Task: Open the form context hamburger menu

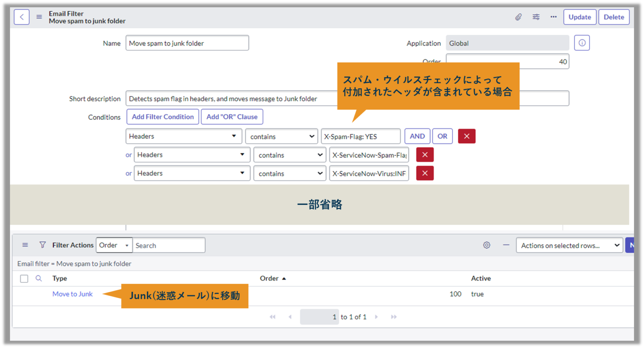Action: 39,17
